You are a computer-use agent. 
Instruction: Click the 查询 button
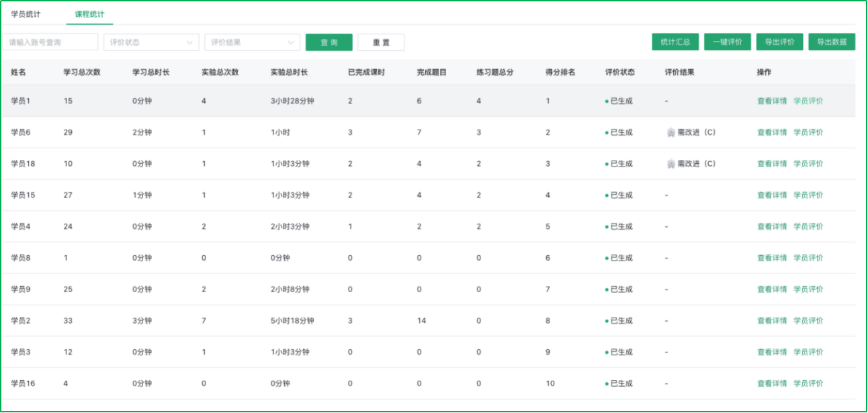(329, 42)
